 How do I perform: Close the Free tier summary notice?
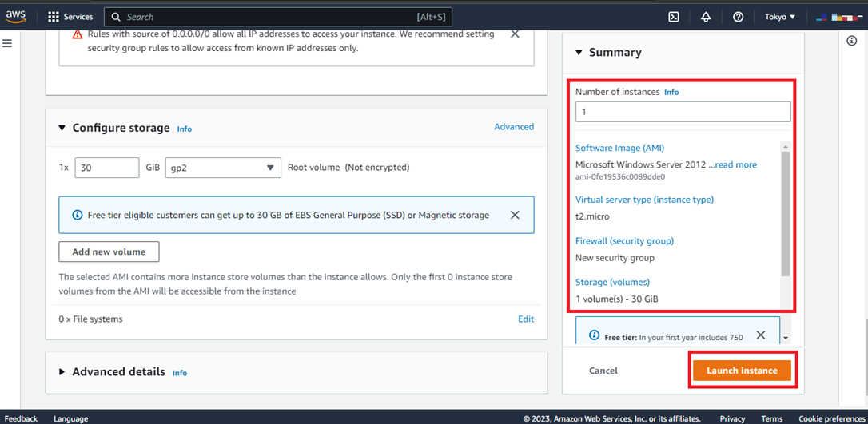[x=761, y=335]
